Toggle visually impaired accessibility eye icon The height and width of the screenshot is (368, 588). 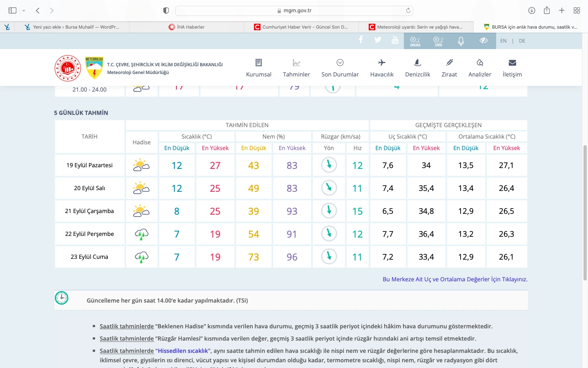coord(483,41)
